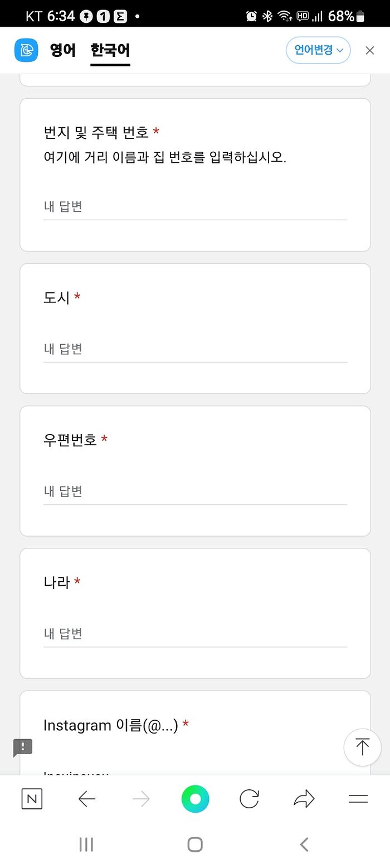Tap the green circle button
The width and height of the screenshot is (390, 868).
point(195,799)
